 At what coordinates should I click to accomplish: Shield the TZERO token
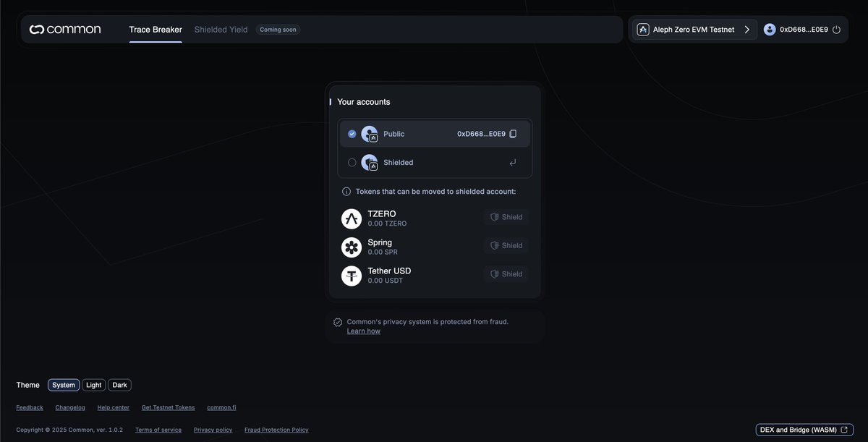click(506, 217)
